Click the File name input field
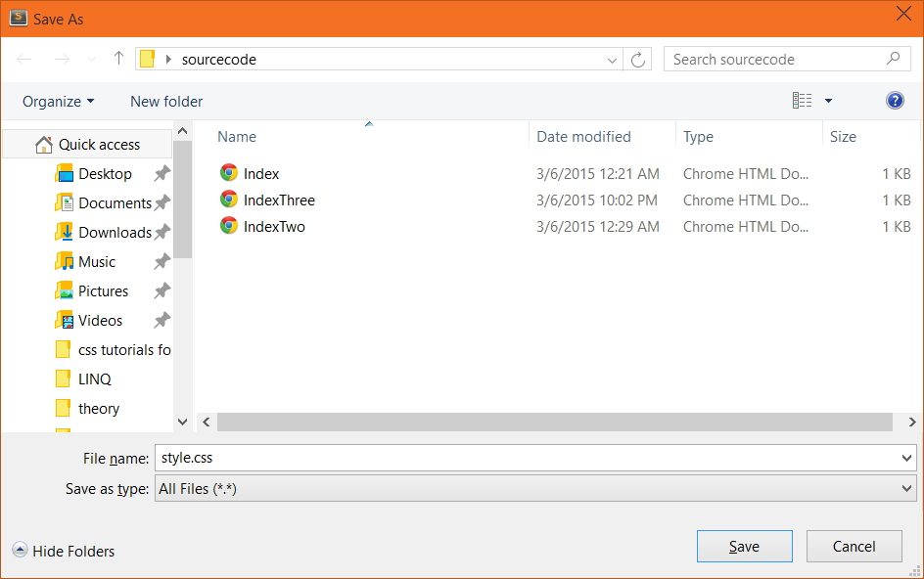 529,458
